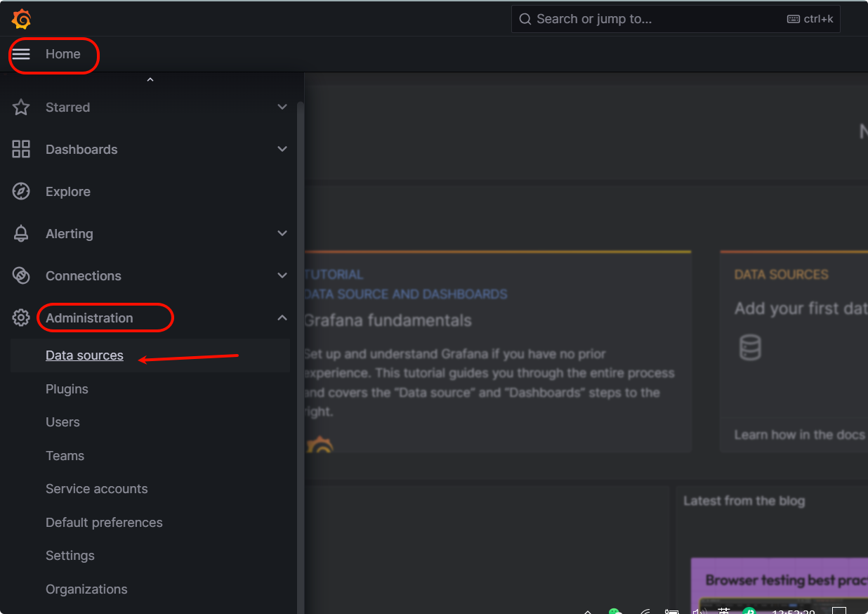
Task: Expand the Starred section chevron
Action: [x=282, y=107]
